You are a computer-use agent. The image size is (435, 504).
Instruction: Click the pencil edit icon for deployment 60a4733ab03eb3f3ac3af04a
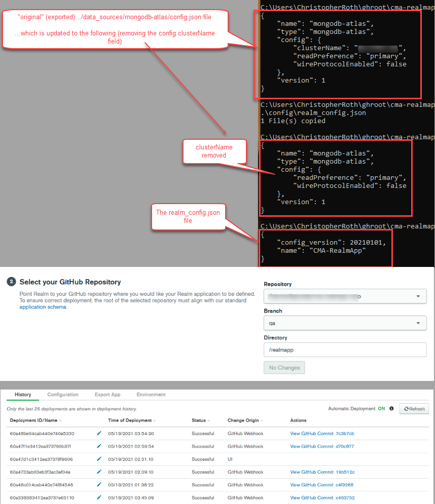click(x=99, y=472)
